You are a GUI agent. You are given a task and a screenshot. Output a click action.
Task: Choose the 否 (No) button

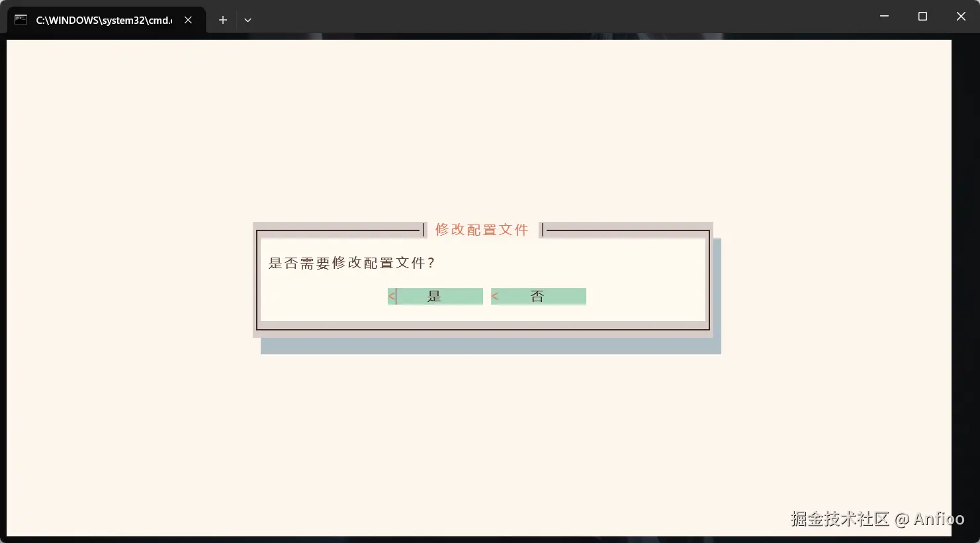click(x=539, y=297)
